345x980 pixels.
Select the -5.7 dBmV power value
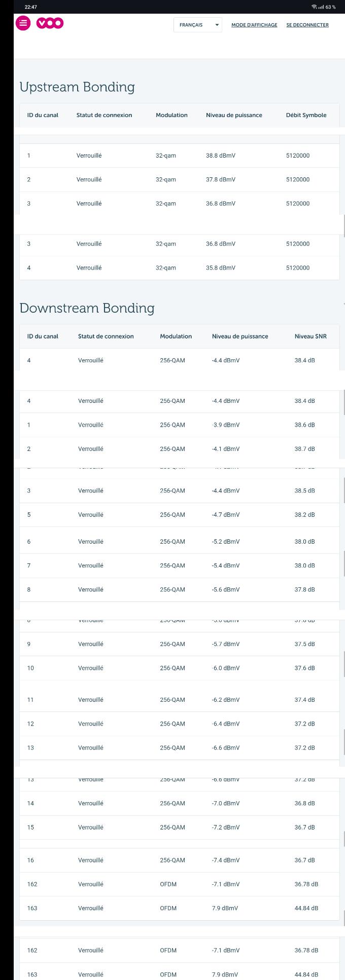tap(226, 644)
